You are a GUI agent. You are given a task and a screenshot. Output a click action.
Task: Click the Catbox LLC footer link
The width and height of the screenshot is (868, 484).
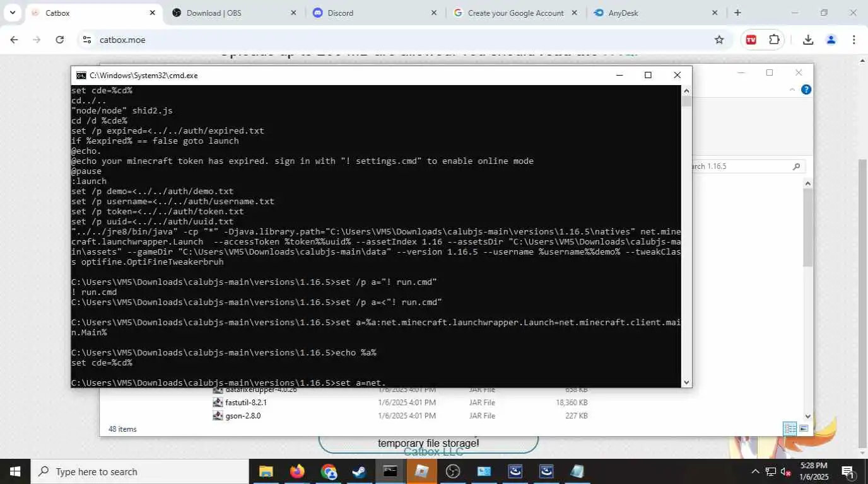point(433,452)
